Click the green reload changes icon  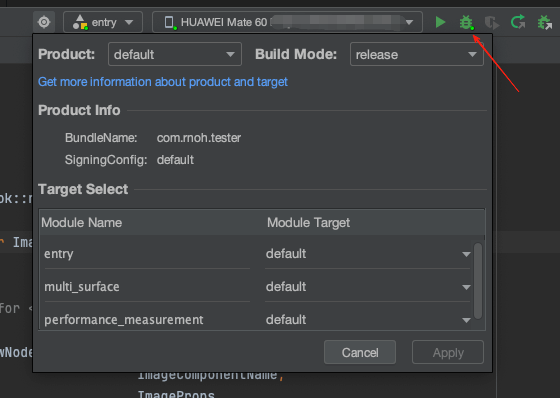518,22
